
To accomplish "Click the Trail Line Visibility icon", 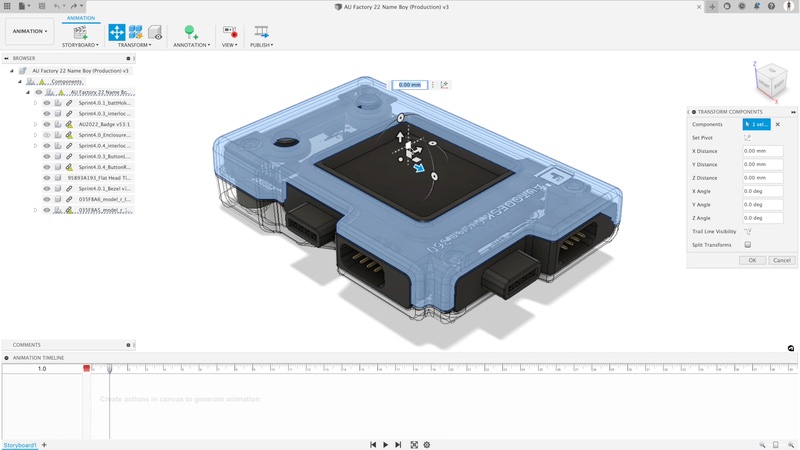I will tap(747, 231).
